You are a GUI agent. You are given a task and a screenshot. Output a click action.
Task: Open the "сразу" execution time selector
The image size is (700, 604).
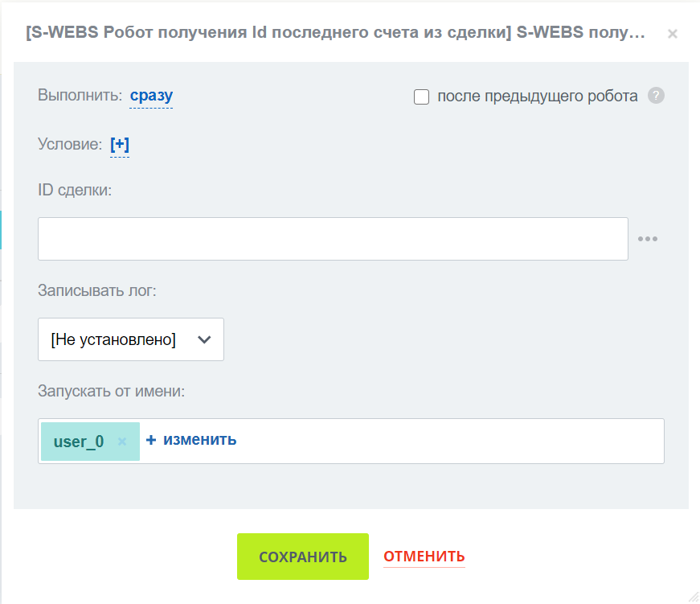coord(151,97)
